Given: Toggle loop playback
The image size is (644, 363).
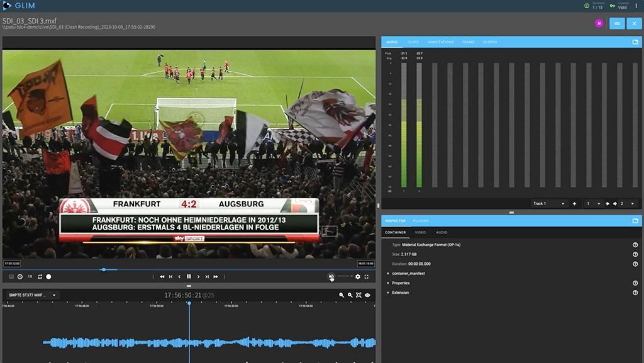Looking at the screenshot, I should pos(40,277).
